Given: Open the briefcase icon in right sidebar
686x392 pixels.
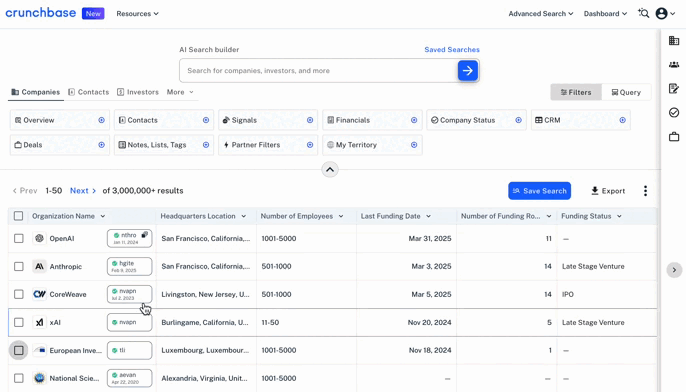Looking at the screenshot, I should coord(674,137).
